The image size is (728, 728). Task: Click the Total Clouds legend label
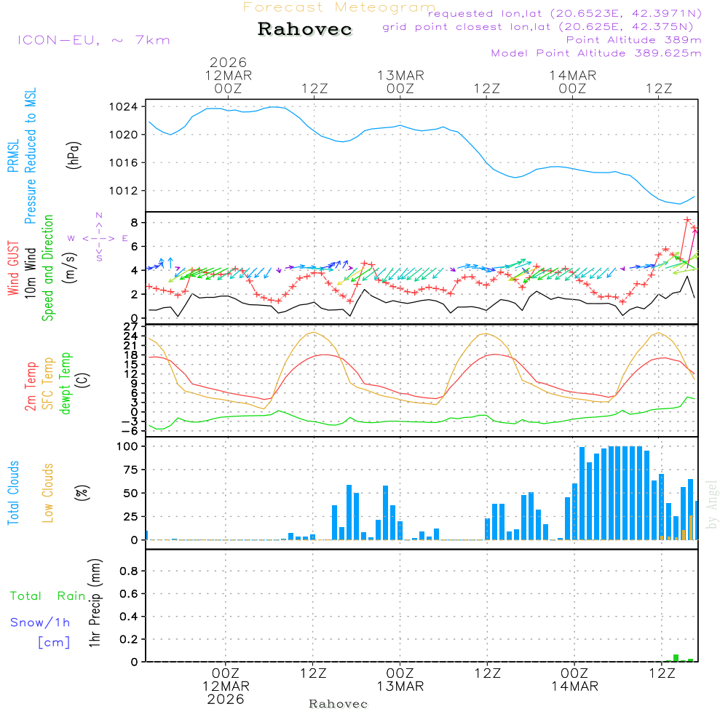[13, 493]
